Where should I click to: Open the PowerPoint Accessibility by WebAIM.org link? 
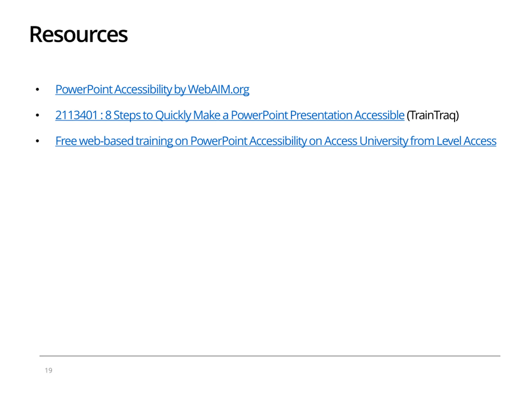[152, 90]
